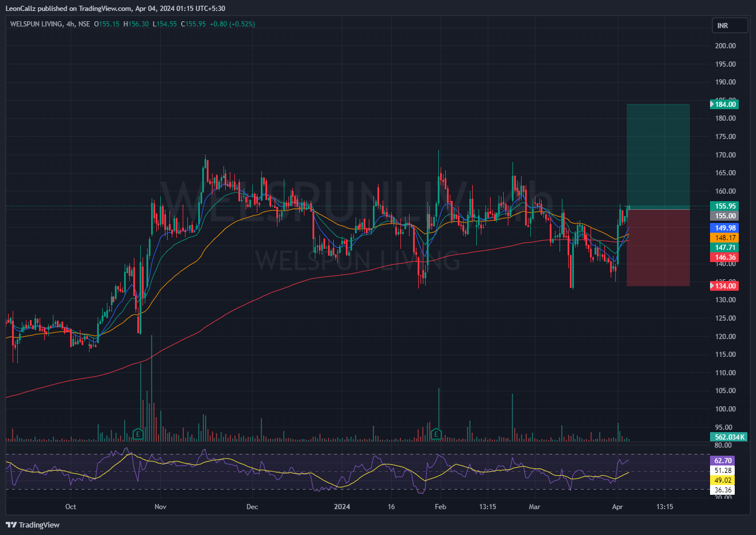Click the 51.28 RSI label
This screenshot has width=756, height=535.
pos(723,470)
